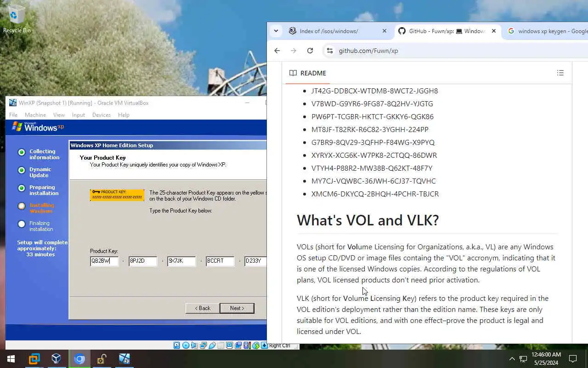Switch to the windows xp keygen Google tab
This screenshot has width=588, height=368.
pyautogui.click(x=546, y=31)
